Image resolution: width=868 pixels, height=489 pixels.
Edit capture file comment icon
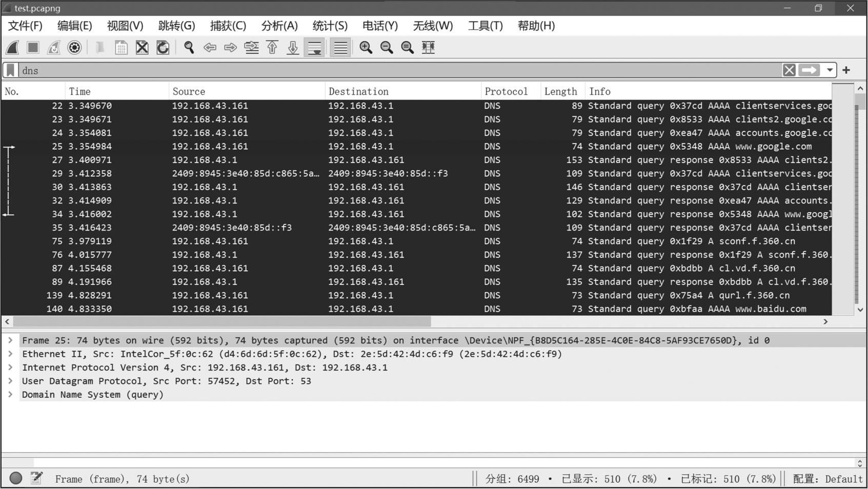click(x=36, y=478)
